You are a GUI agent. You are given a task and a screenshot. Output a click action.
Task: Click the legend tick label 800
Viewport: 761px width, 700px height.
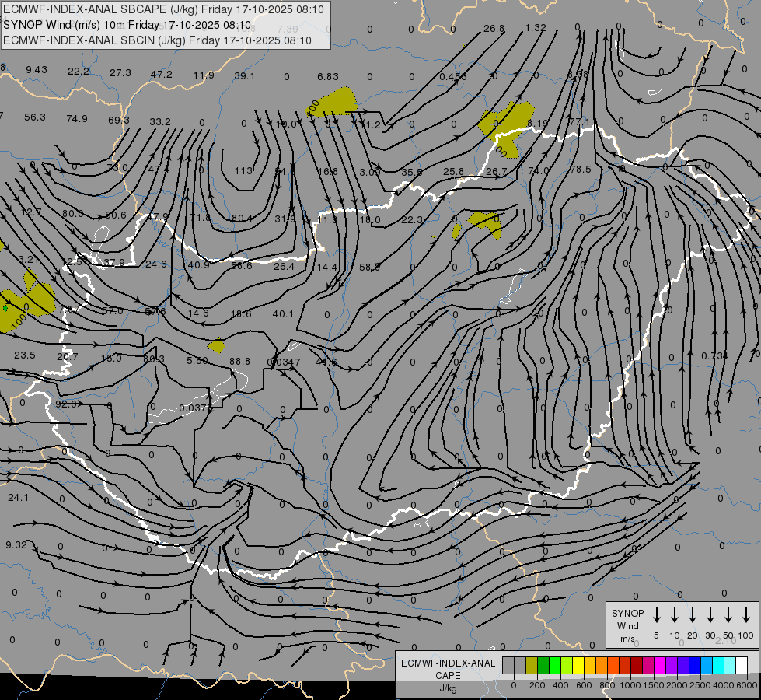(x=607, y=685)
